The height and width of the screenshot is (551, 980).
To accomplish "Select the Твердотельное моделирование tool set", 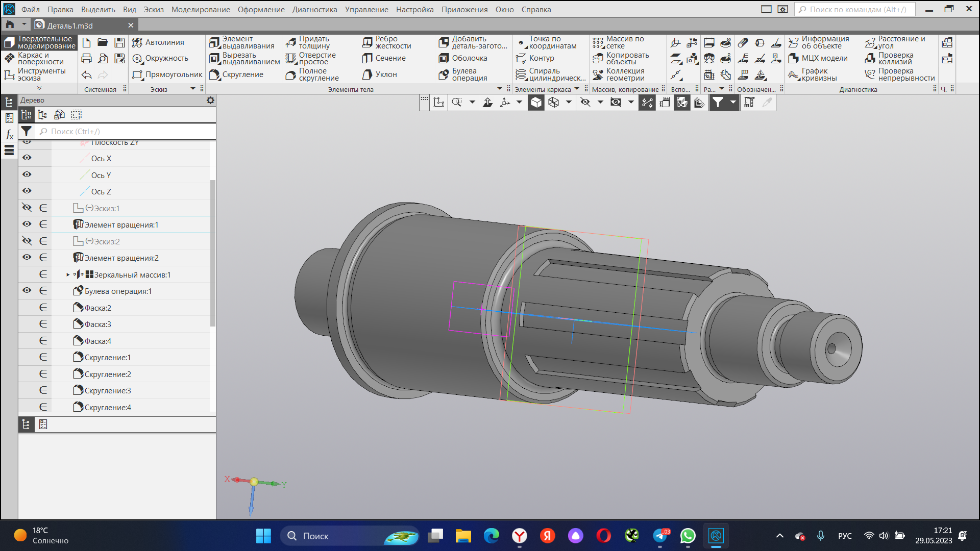I will click(x=40, y=42).
